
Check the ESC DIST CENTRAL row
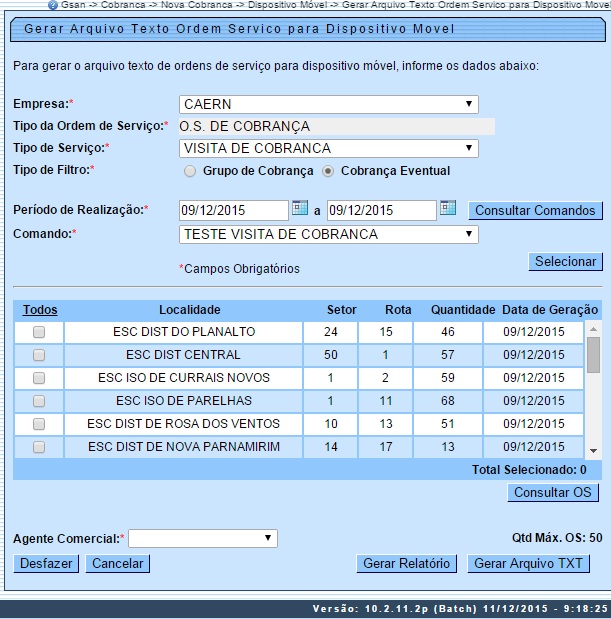click(39, 355)
